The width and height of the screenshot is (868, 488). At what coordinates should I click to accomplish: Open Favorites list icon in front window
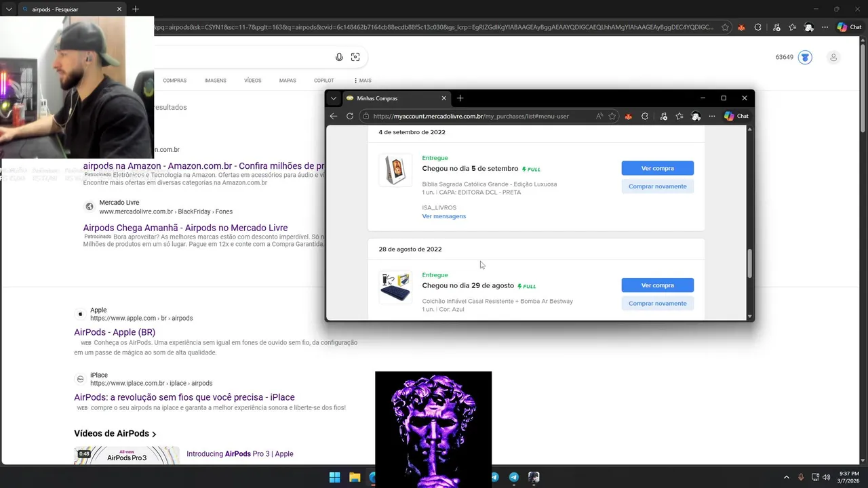point(679,116)
